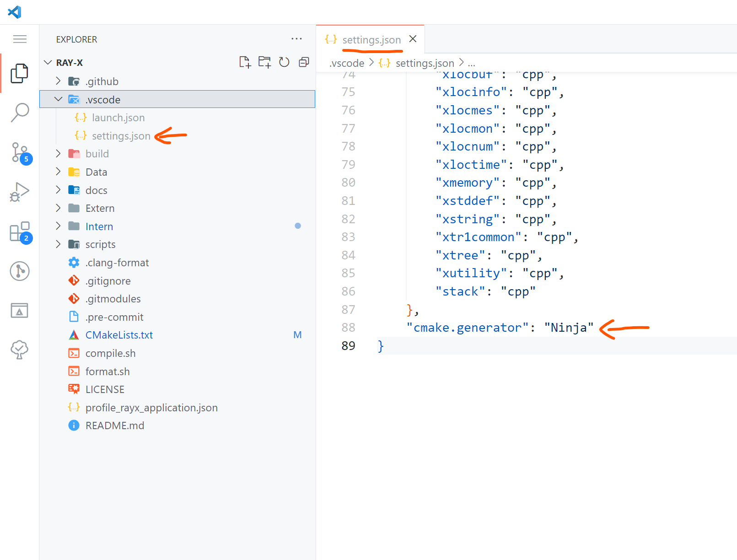The image size is (737, 560).
Task: Collapse the RAY-X project root
Action: coord(48,63)
